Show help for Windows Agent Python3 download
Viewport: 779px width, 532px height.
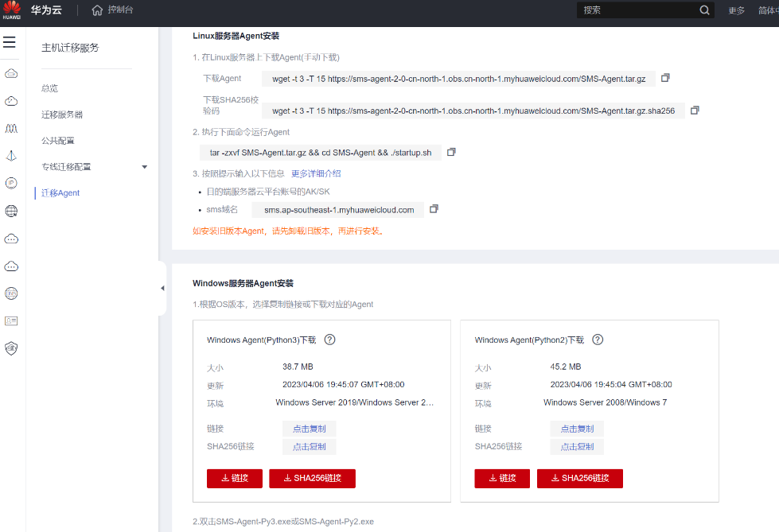coord(330,340)
